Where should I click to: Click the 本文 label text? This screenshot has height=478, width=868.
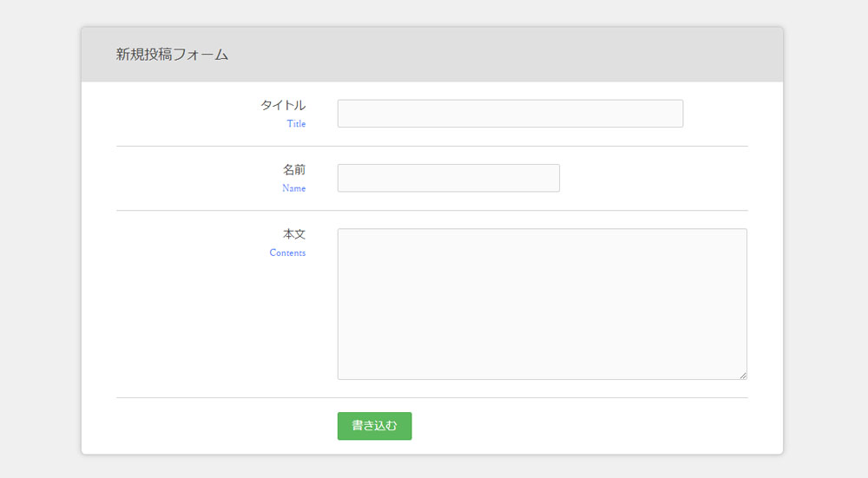point(294,234)
